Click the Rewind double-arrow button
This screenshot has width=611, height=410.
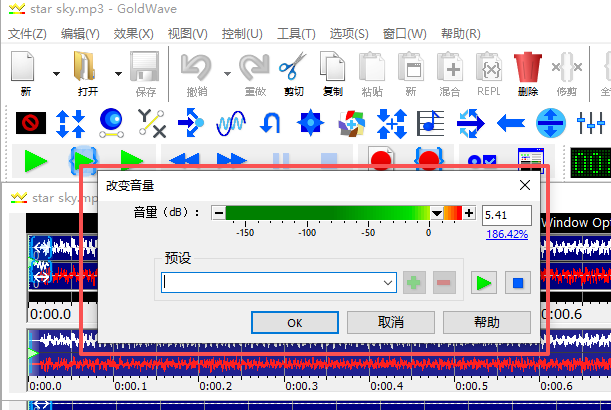pos(184,160)
